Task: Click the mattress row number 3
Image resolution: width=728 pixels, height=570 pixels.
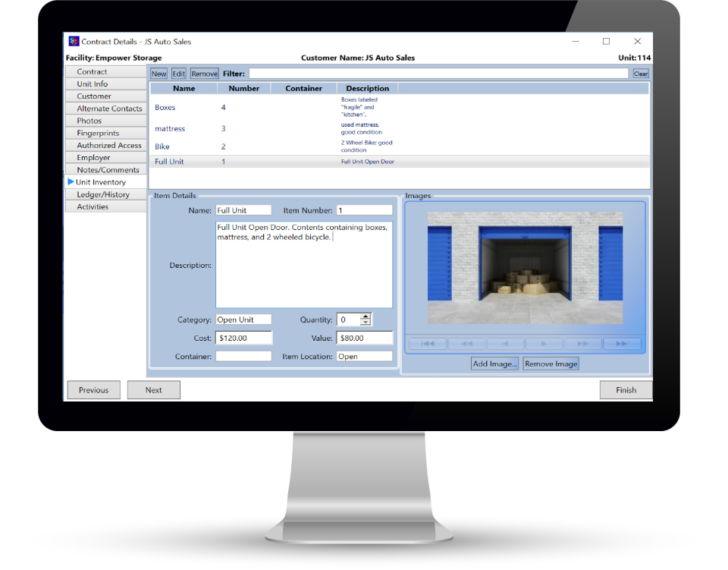Action: tap(223, 129)
